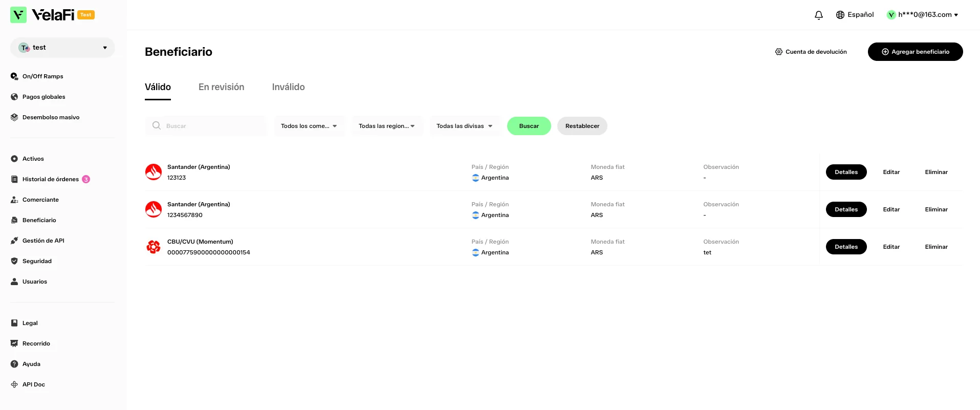
Task: Click Santander logo for account 1234567890
Action: tap(154, 209)
